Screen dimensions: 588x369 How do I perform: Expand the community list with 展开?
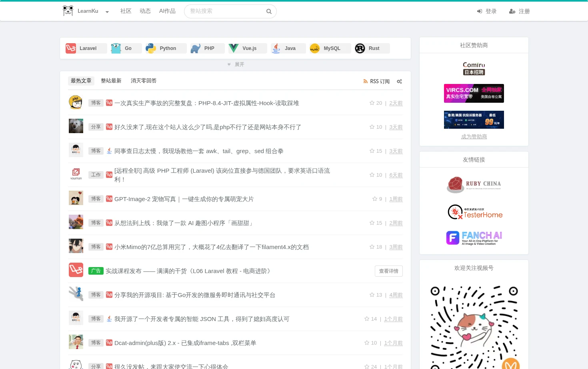pyautogui.click(x=236, y=64)
